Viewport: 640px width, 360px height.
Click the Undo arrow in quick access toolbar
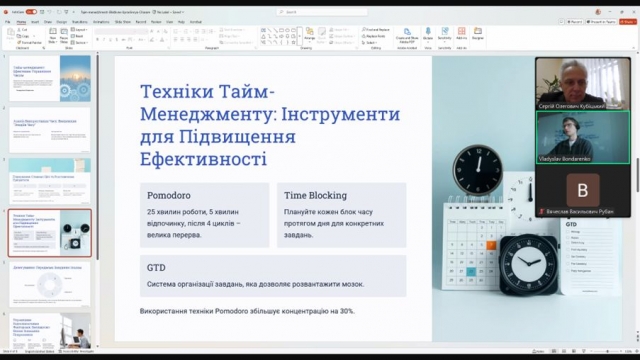click(x=49, y=12)
